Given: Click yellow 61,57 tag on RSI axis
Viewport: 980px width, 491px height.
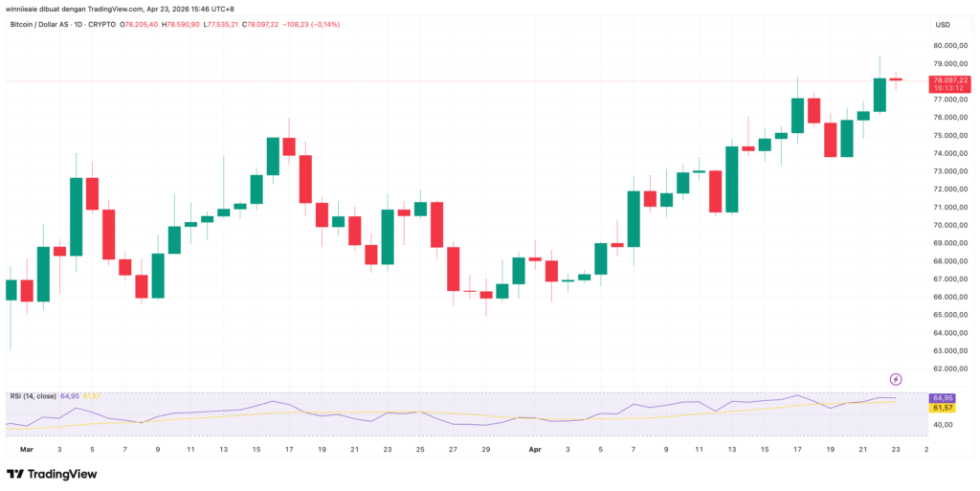Looking at the screenshot, I should [942, 408].
